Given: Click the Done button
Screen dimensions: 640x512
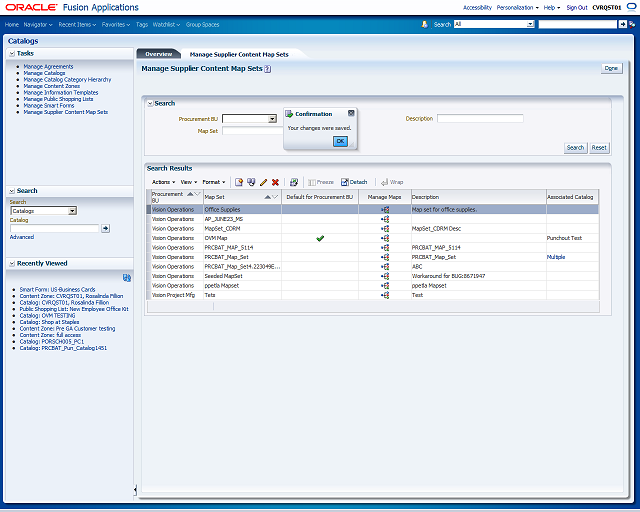Looking at the screenshot, I should coord(611,68).
